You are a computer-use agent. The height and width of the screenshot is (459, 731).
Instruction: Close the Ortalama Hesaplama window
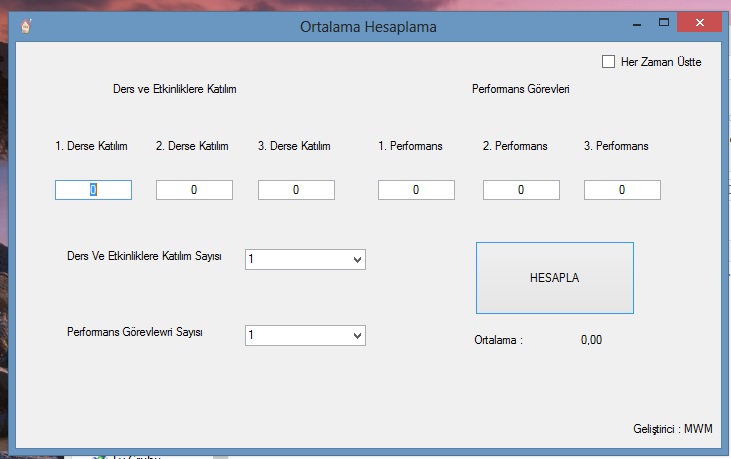pyautogui.click(x=697, y=23)
